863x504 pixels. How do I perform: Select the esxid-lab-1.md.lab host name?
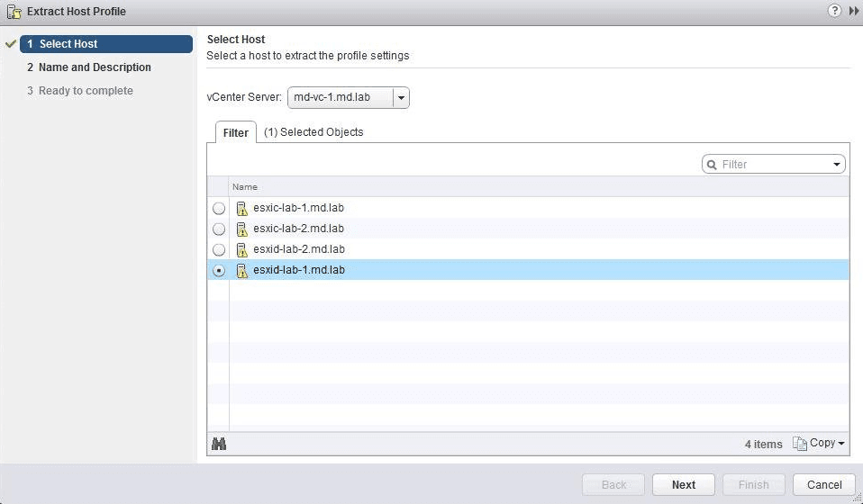coord(299,270)
